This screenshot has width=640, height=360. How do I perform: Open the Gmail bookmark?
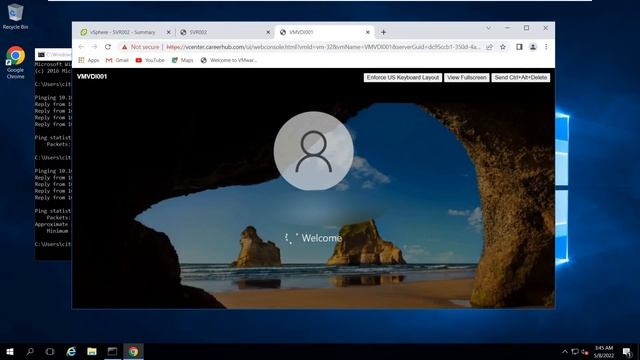tap(117, 60)
